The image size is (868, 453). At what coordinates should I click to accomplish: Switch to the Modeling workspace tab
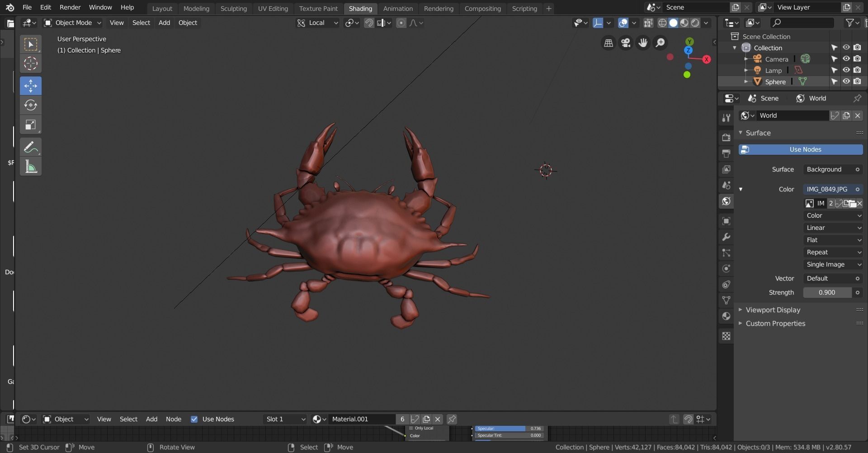(x=196, y=9)
